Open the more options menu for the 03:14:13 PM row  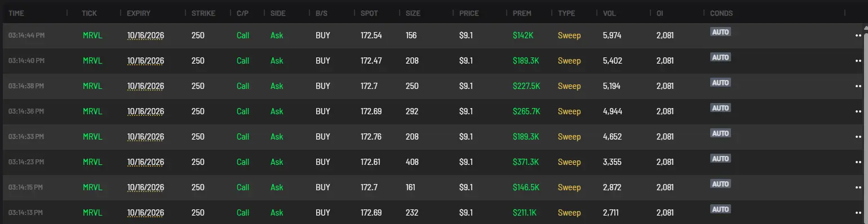pos(859,213)
